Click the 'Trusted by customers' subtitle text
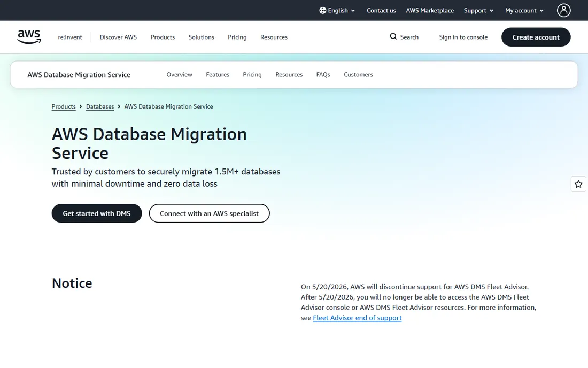Viewport: 588px width, 368px height. (166, 178)
